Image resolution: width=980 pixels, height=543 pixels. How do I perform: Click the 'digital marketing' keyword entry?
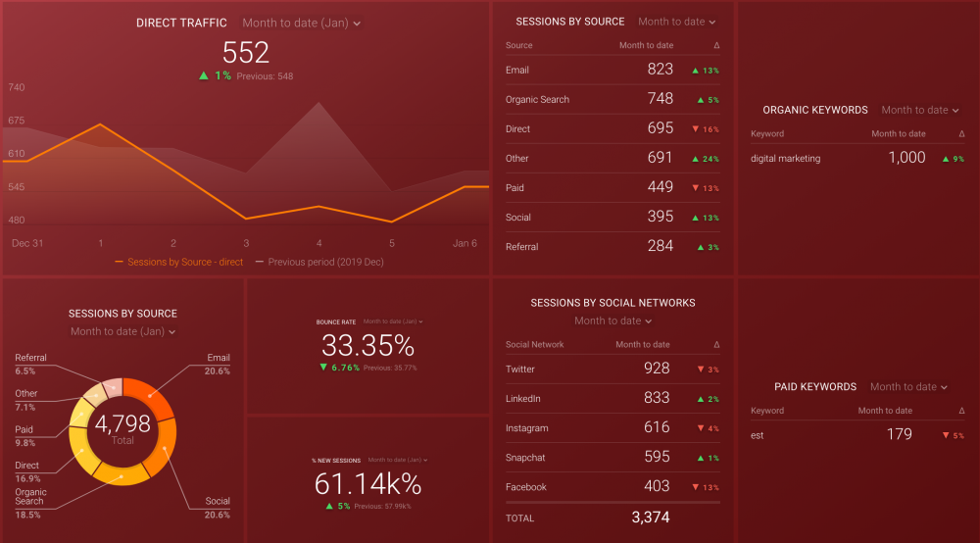pos(786,158)
